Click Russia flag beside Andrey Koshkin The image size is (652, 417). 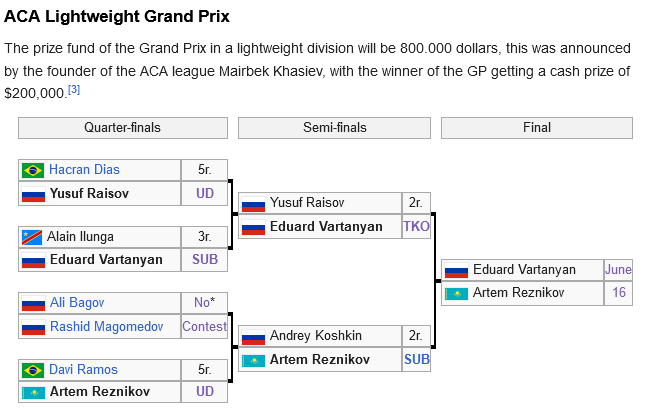coord(253,337)
